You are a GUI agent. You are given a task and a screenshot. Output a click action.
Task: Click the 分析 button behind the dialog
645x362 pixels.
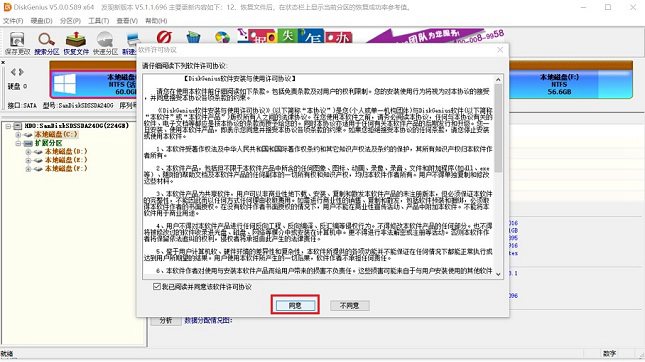(165, 320)
